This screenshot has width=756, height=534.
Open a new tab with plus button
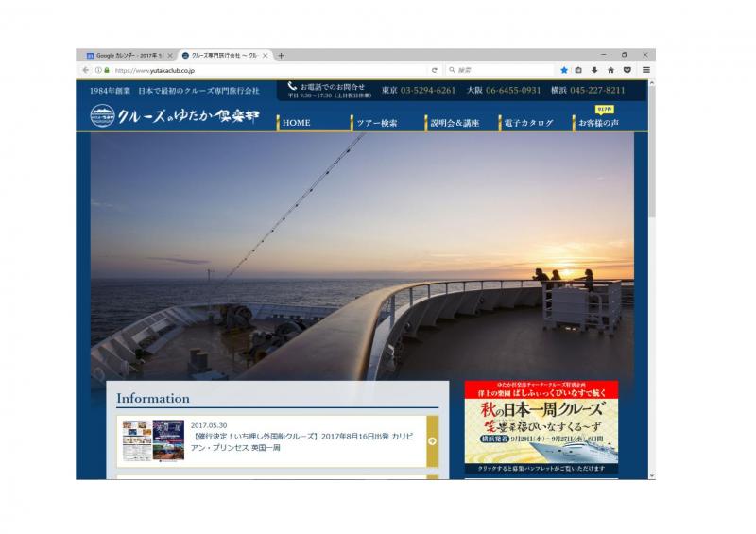281,56
